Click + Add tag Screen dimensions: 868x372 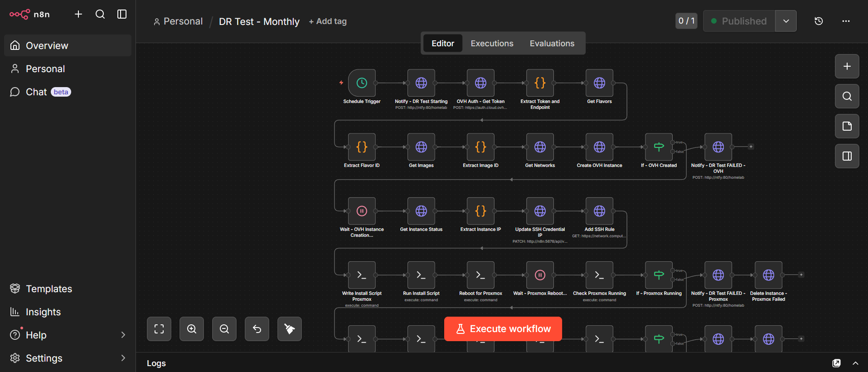(x=328, y=21)
